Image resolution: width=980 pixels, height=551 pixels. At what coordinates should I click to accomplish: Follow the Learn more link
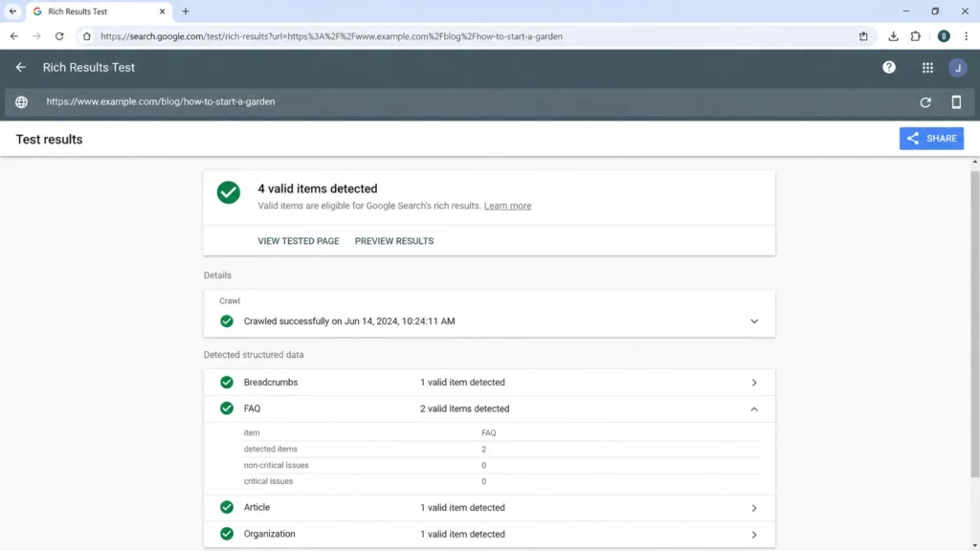507,206
